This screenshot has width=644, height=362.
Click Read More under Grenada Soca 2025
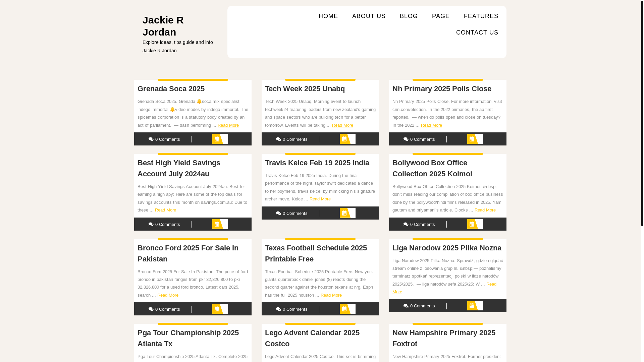click(228, 125)
